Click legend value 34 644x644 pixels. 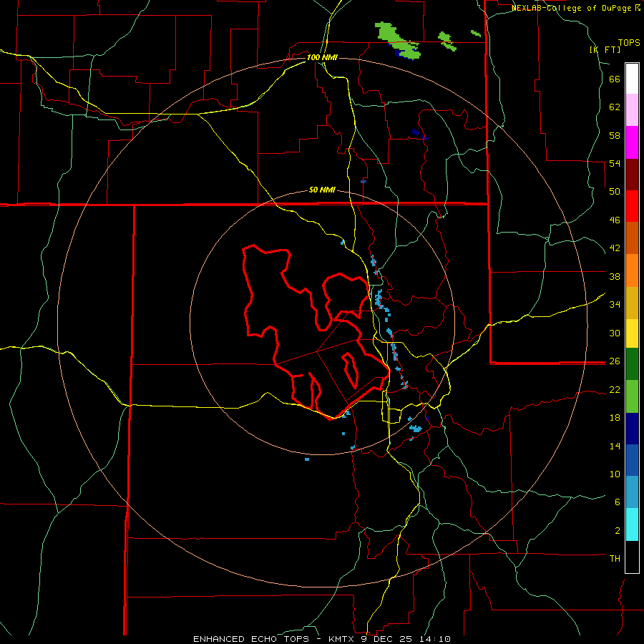[x=615, y=305]
